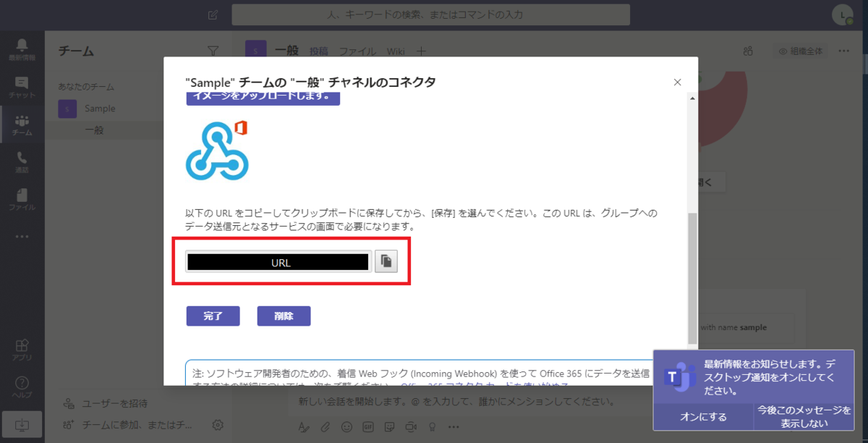Open the GIF picker
The image size is (868, 443).
point(369,426)
